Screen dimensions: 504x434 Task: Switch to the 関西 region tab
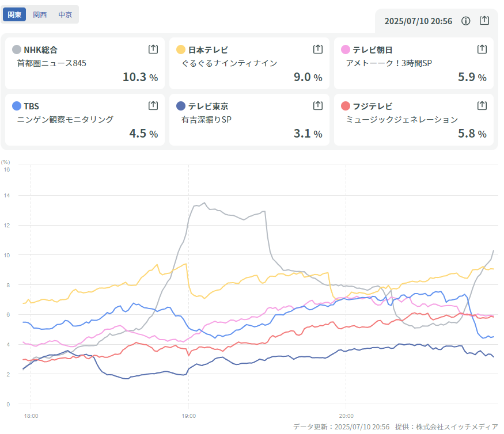[x=40, y=14]
